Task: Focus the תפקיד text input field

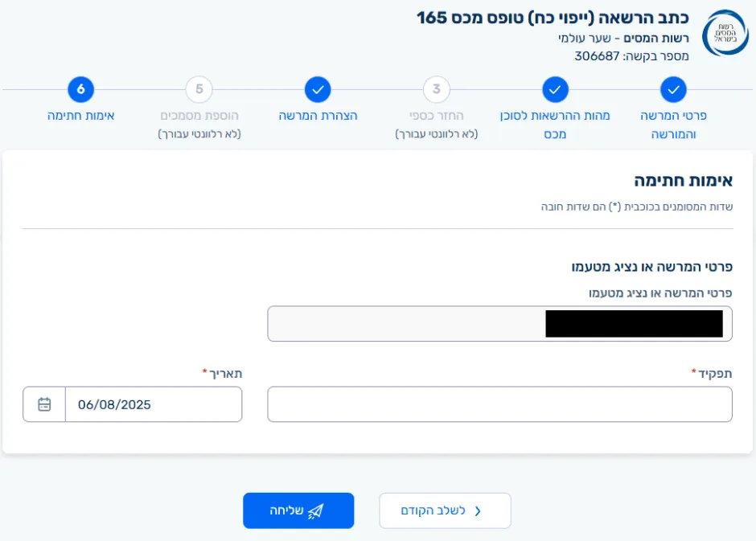Action: point(499,404)
